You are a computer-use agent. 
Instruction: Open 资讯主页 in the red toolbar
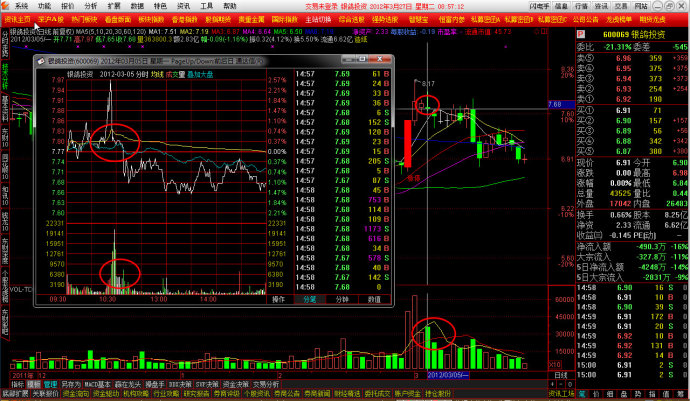click(18, 19)
